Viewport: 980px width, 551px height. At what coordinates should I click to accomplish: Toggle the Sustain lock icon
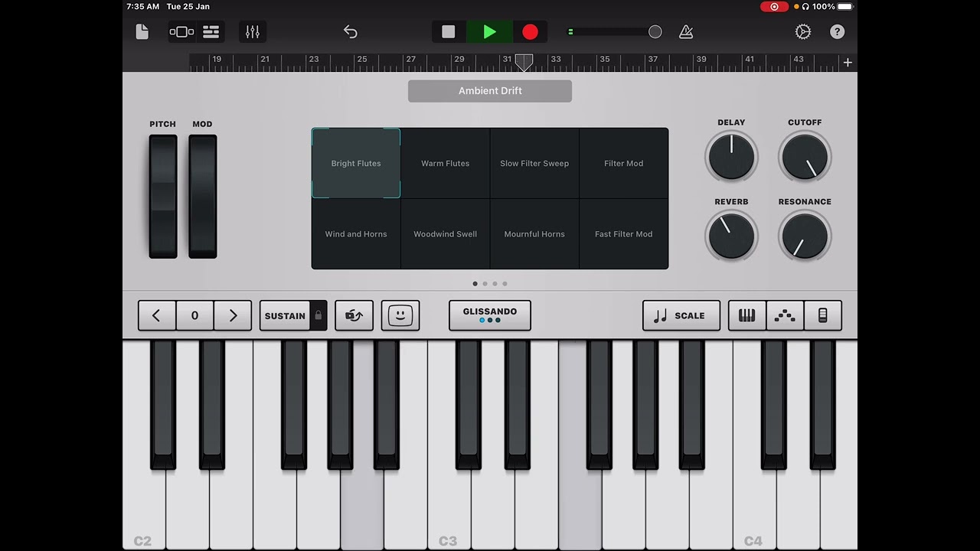pos(318,315)
